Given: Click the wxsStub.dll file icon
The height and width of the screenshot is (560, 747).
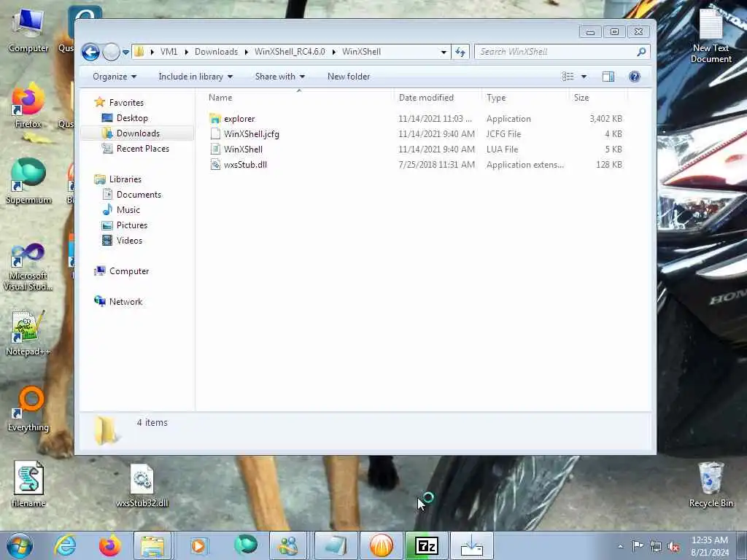Looking at the screenshot, I should (215, 164).
